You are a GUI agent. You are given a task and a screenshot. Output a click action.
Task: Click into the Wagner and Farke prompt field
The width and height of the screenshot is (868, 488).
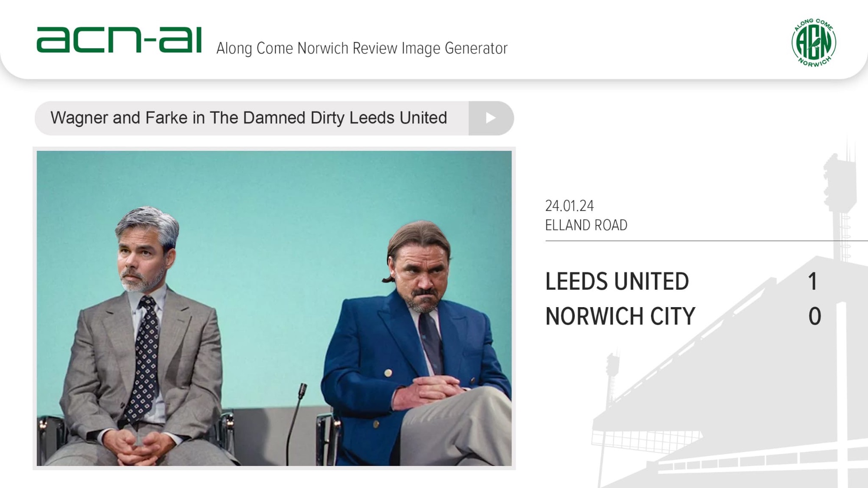click(x=252, y=118)
